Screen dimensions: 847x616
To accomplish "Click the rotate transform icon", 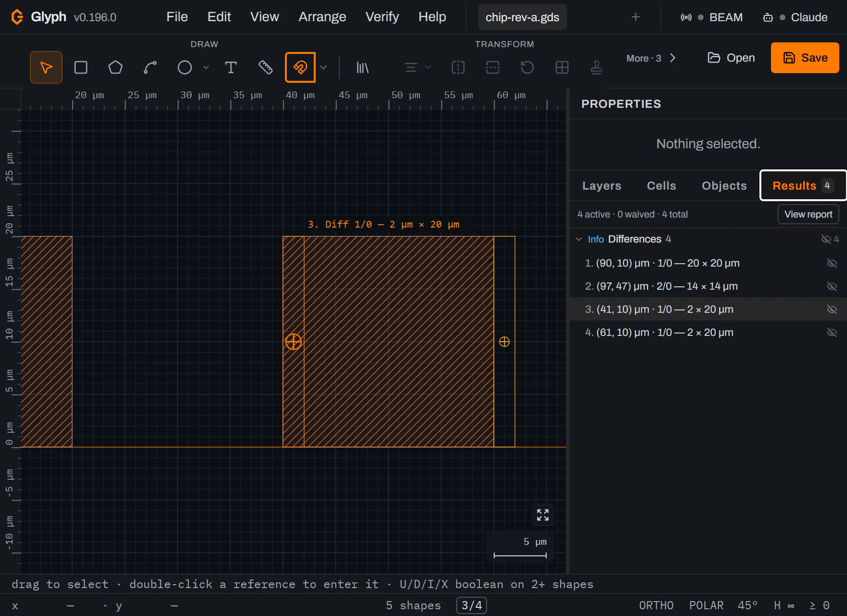I will pos(527,67).
